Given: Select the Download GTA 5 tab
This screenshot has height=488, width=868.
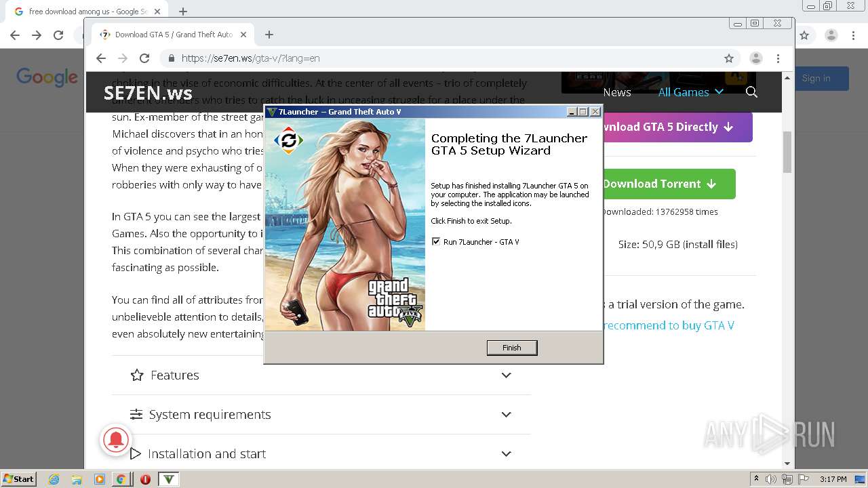Looking at the screenshot, I should [x=173, y=35].
